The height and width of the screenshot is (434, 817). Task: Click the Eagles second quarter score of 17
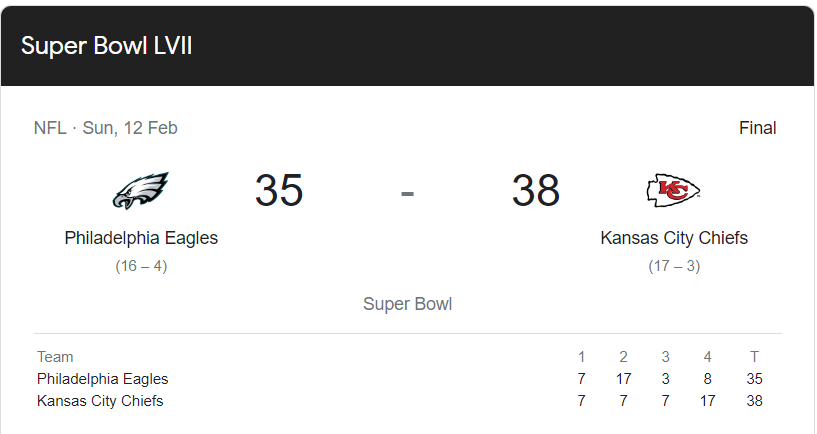pyautogui.click(x=623, y=379)
